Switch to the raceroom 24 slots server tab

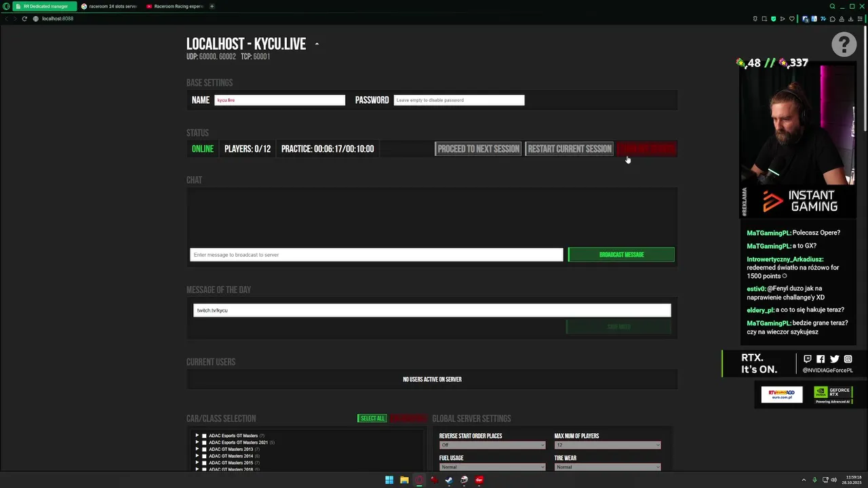[x=108, y=6]
